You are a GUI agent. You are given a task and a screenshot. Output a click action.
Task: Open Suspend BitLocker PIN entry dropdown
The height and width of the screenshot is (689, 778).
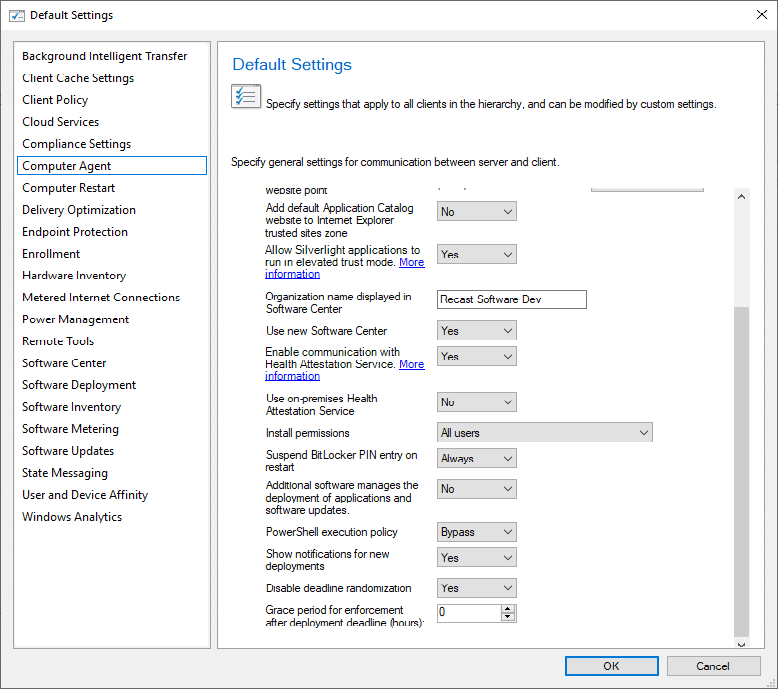(x=477, y=459)
